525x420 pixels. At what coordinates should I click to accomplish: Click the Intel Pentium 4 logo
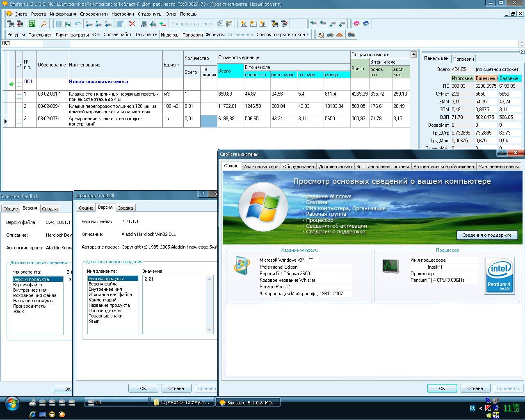pyautogui.click(x=500, y=276)
